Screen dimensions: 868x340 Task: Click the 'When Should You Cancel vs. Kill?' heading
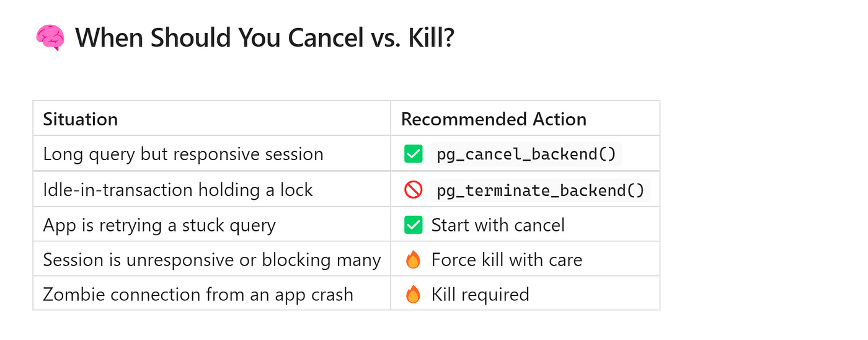265,38
